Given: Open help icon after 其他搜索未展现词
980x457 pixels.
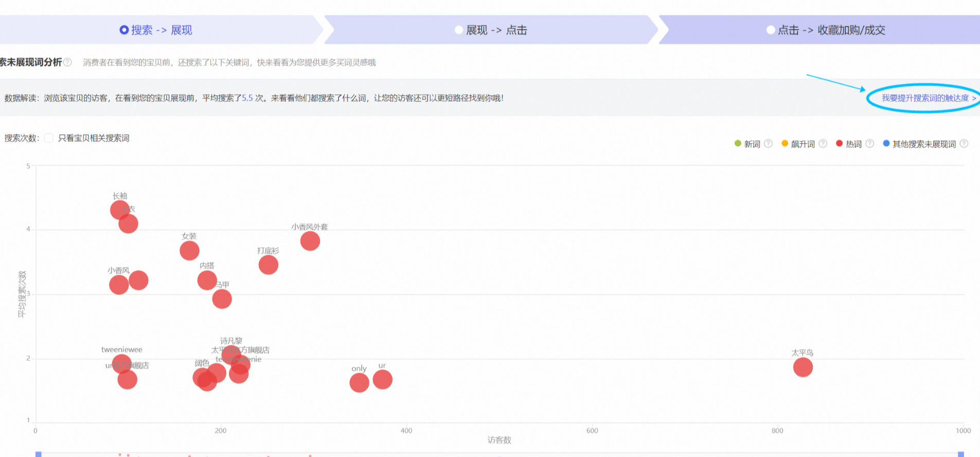Looking at the screenshot, I should tap(964, 144).
